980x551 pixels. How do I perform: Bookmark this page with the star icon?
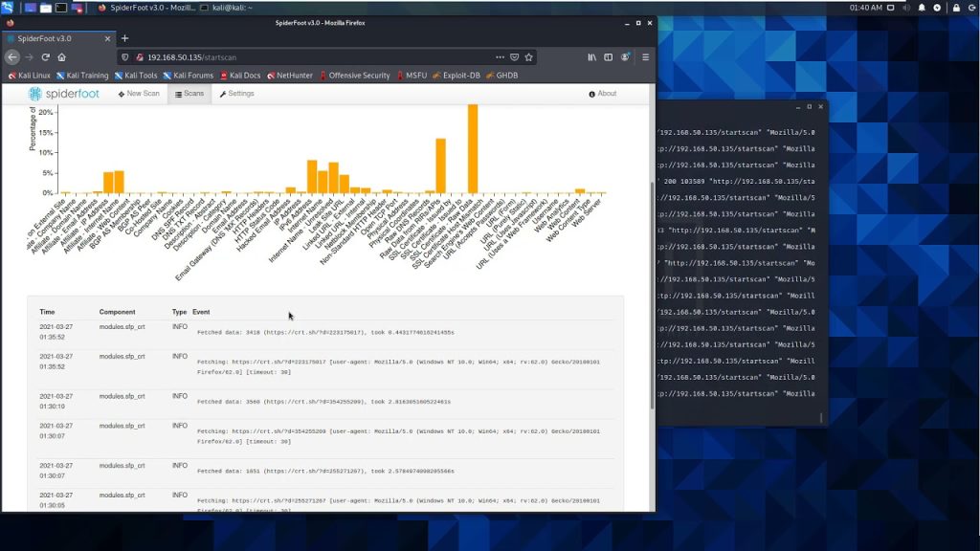(x=529, y=57)
